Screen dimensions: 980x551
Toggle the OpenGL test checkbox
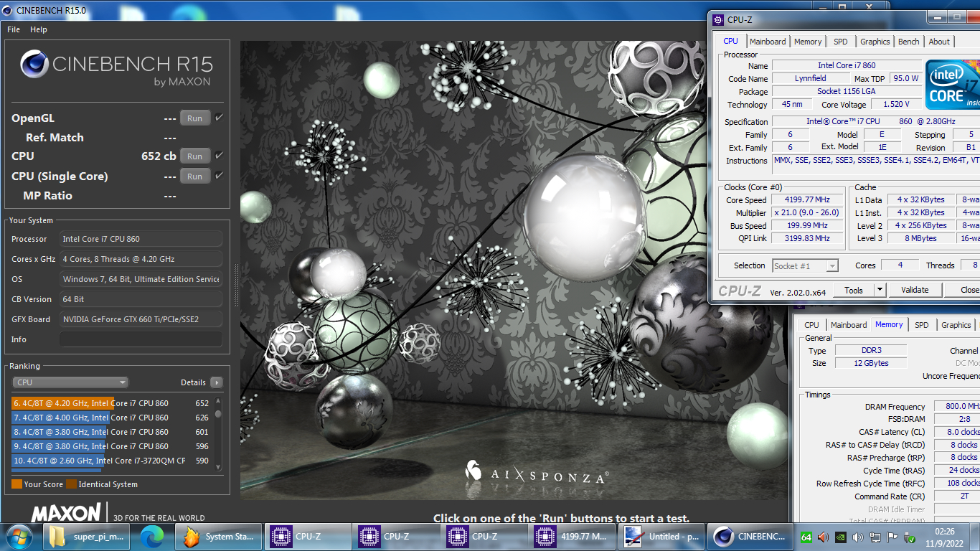[219, 118]
